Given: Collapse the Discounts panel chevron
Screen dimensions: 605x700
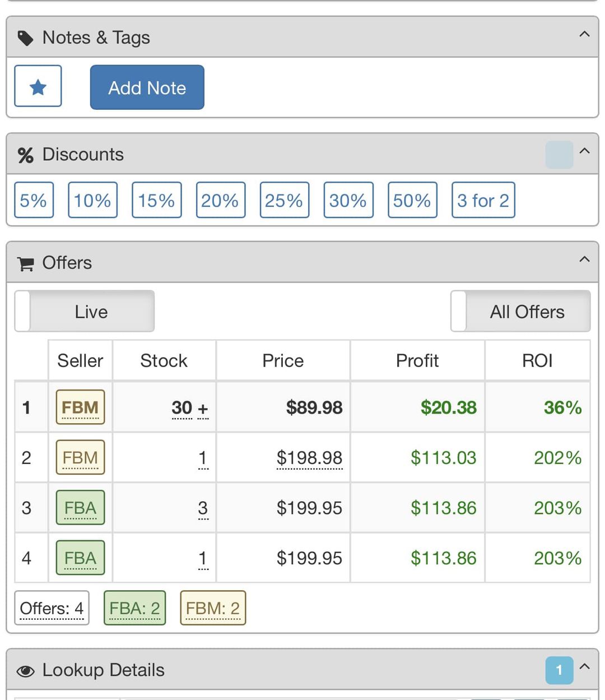Looking at the screenshot, I should (584, 151).
